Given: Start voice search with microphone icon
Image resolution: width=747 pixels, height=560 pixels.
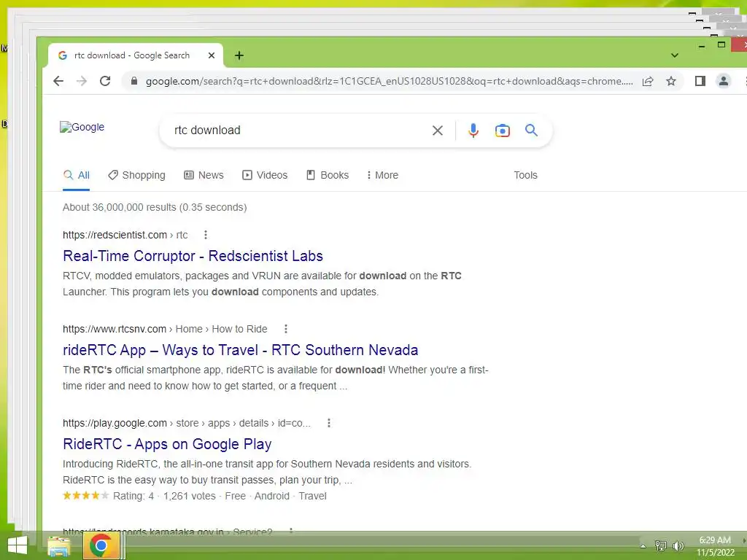Looking at the screenshot, I should [x=473, y=131].
